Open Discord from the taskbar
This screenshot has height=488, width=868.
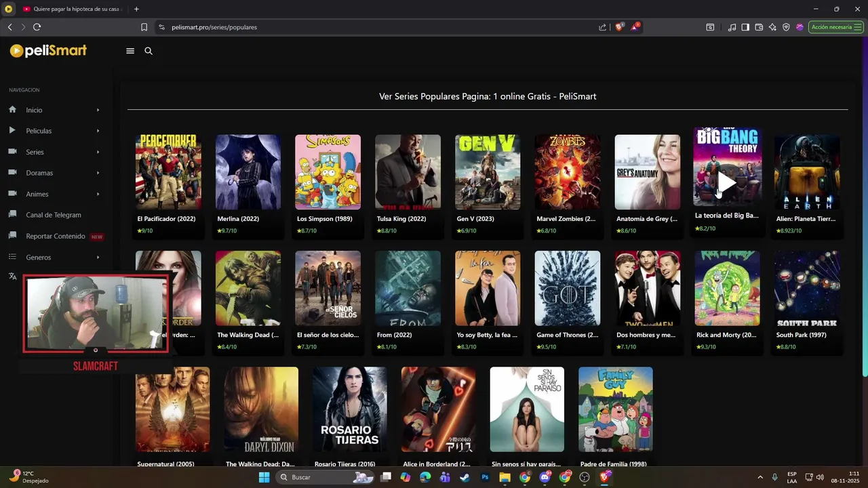(545, 477)
